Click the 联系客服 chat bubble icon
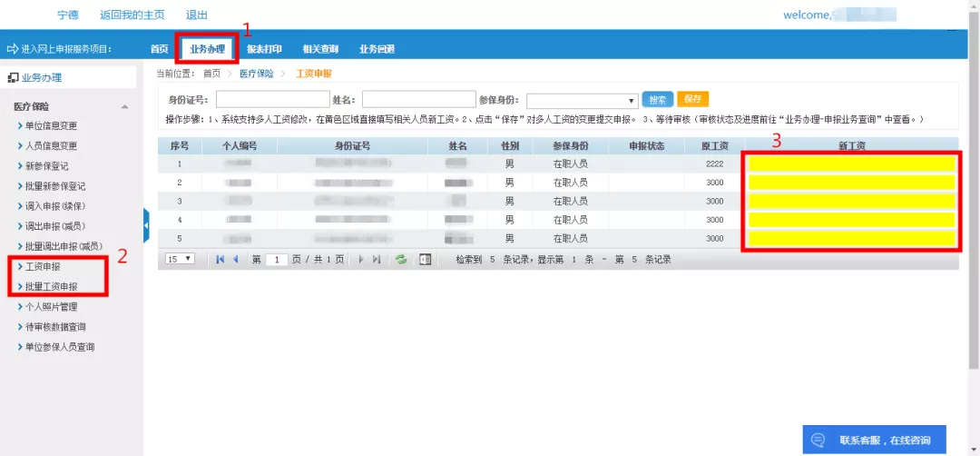Viewport: 980px width, 456px height. (818, 440)
